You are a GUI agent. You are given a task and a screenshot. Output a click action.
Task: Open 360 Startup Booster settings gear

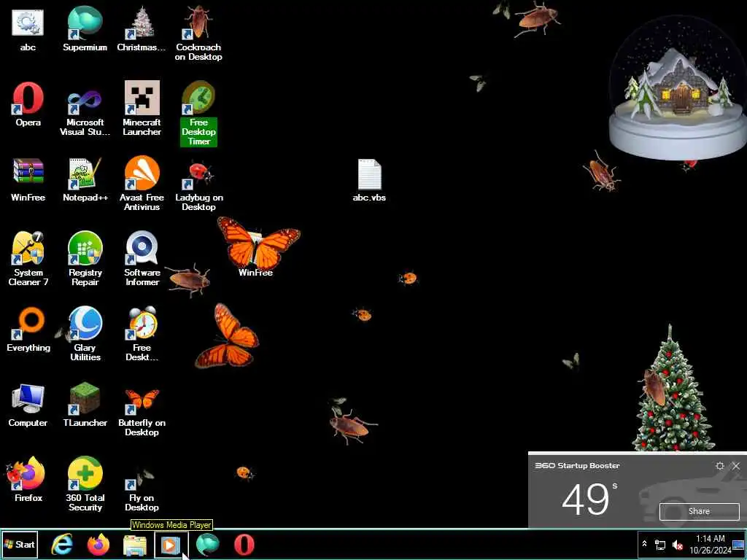(x=720, y=466)
